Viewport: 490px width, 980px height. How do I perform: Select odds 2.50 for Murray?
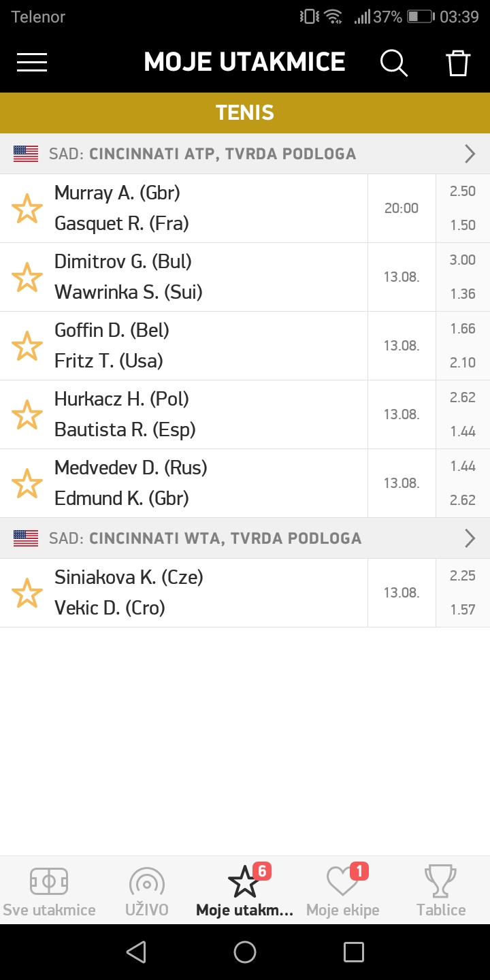(463, 191)
